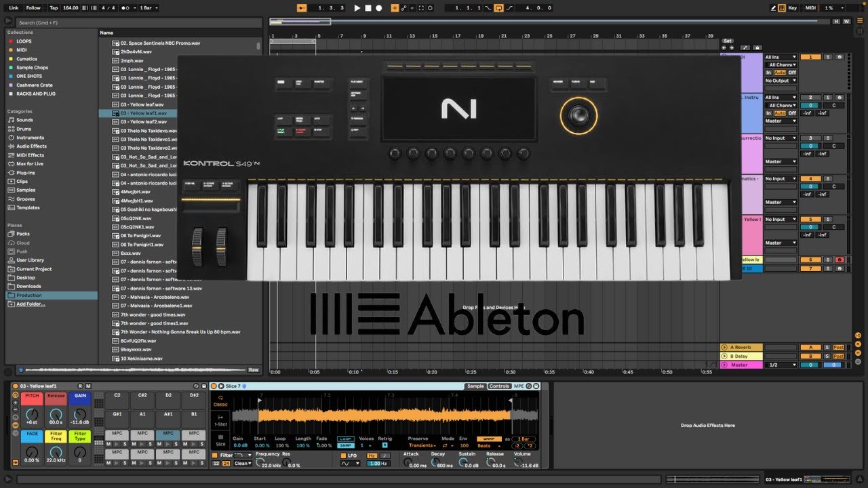This screenshot has height=488, width=868.
Task: Open Audio Effects category
Action: (x=31, y=146)
